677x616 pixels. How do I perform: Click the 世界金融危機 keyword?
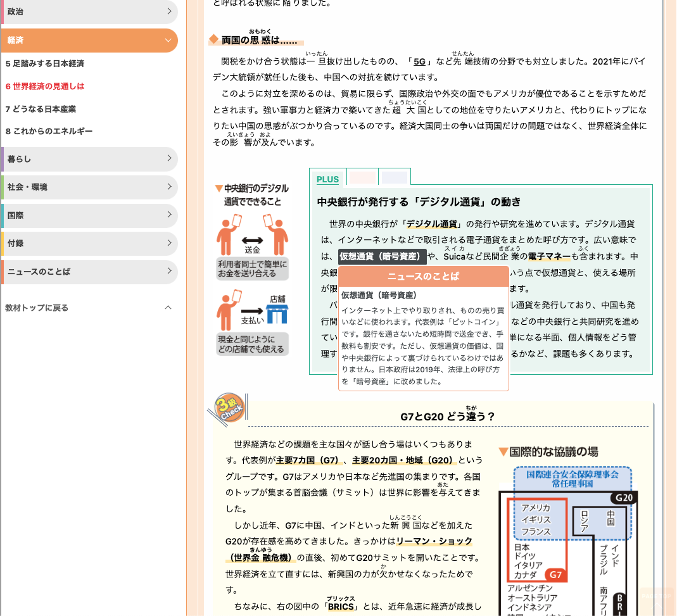[x=260, y=558]
